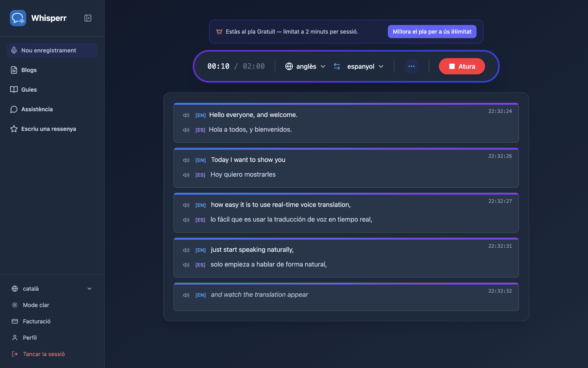Viewport: 588px width, 368px height.
Task: Click Tancar la sessió
Action: [x=52, y=354]
